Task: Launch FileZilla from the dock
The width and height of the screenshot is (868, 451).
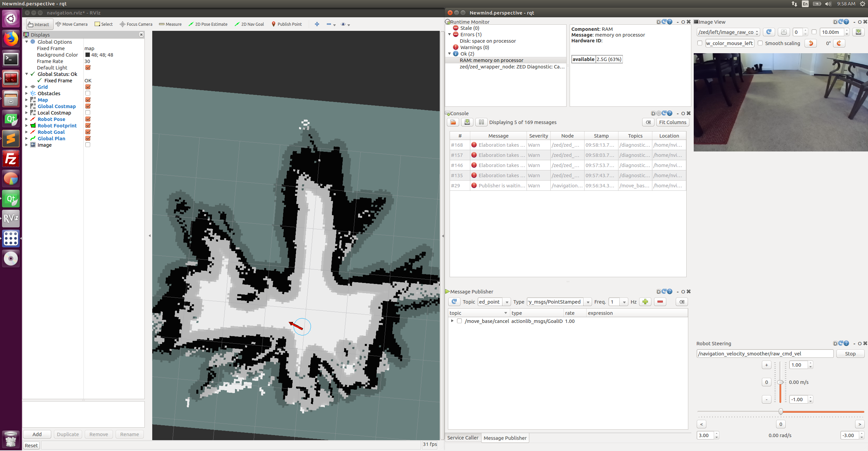Action: pyautogui.click(x=11, y=159)
